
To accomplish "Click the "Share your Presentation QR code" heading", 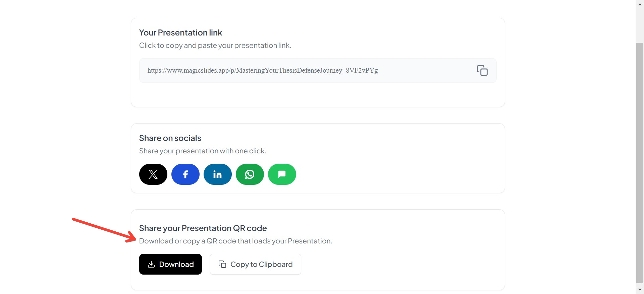I will (x=203, y=228).
